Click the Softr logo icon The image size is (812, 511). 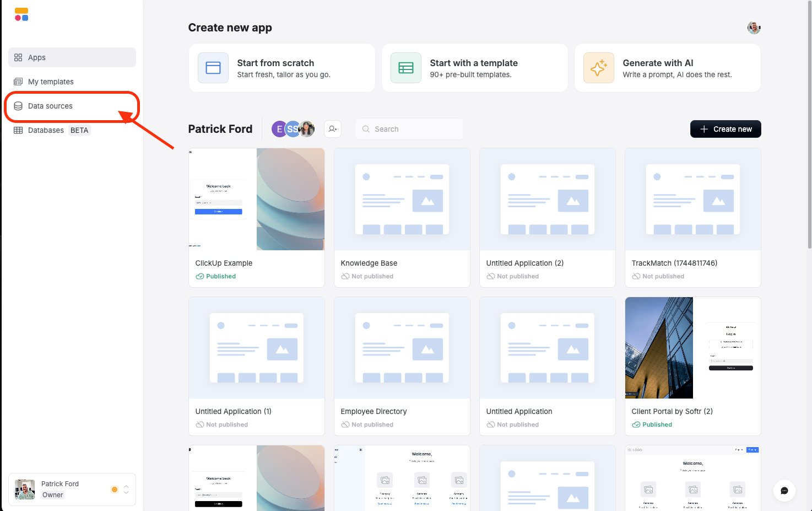[x=21, y=14]
